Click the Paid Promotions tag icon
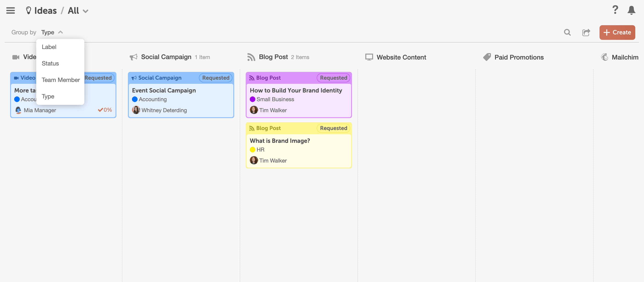The height and width of the screenshot is (282, 644). (487, 57)
